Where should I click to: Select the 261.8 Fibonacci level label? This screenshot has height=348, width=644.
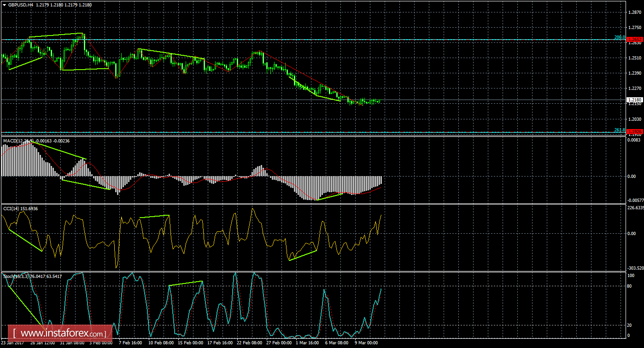tap(619, 130)
